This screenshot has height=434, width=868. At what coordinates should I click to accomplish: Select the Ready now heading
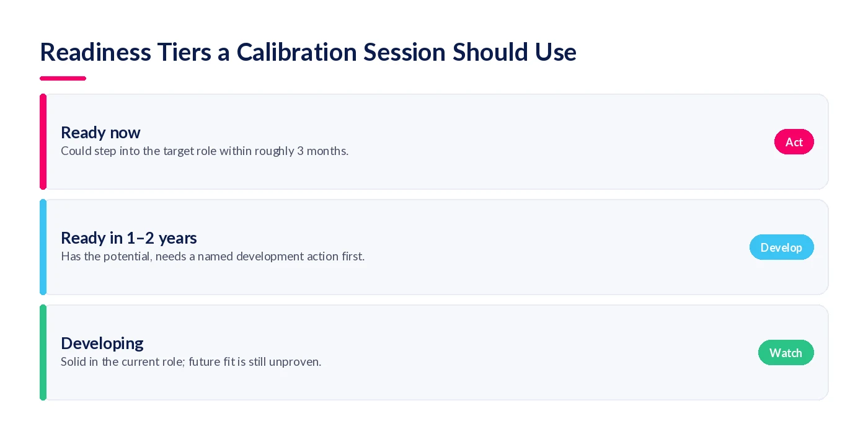(100, 133)
